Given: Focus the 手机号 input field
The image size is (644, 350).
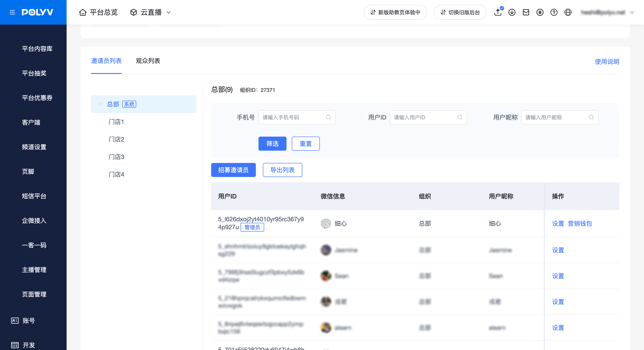Looking at the screenshot, I should [297, 117].
